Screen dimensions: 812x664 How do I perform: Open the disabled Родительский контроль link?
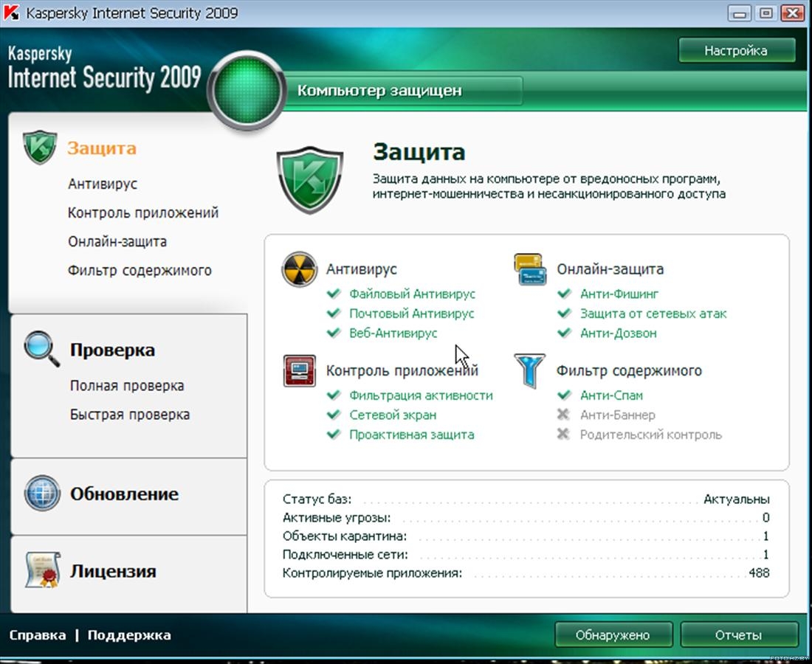pos(650,435)
